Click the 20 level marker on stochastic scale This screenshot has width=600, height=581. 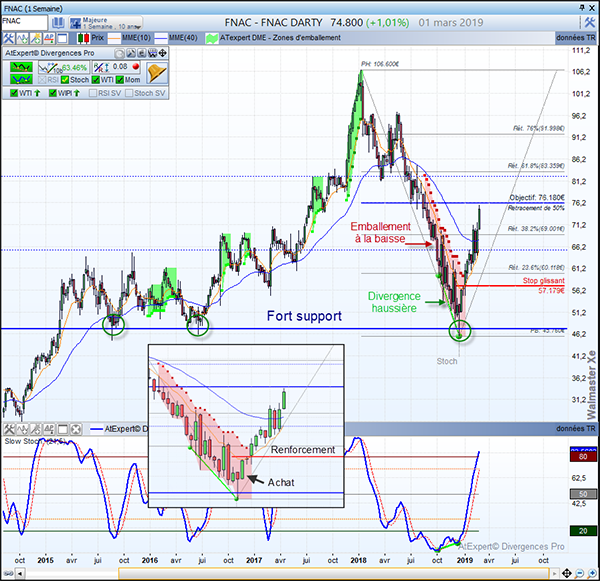(583, 531)
